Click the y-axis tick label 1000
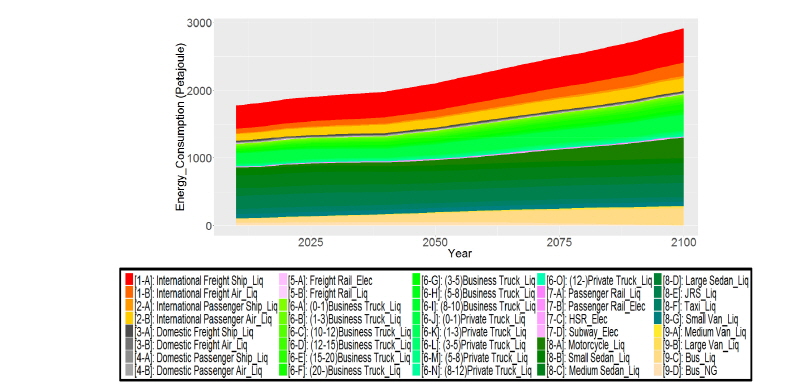Viewport: 800px width, 391px height. coord(199,158)
